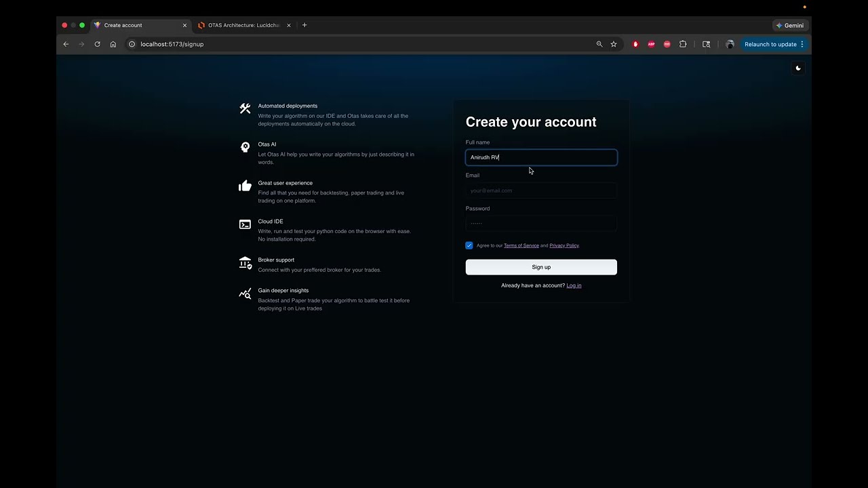Follow the Log in link
Screen dimensions: 868x488
[x=574, y=285]
